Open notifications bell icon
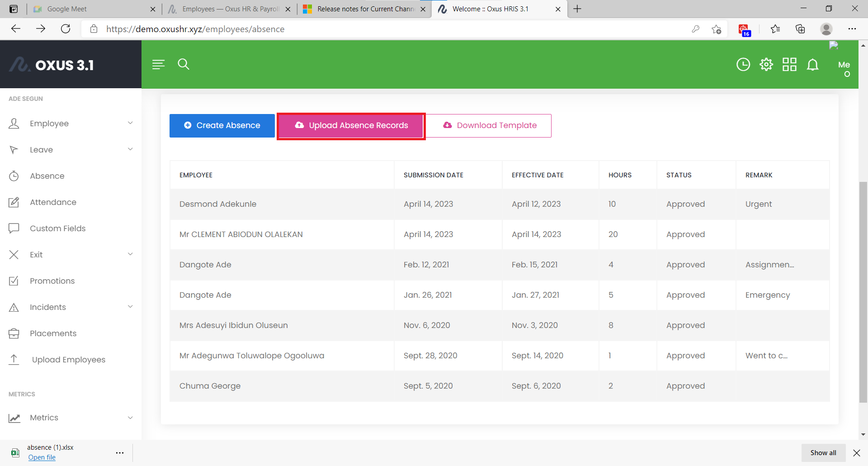Image resolution: width=868 pixels, height=466 pixels. (813, 65)
